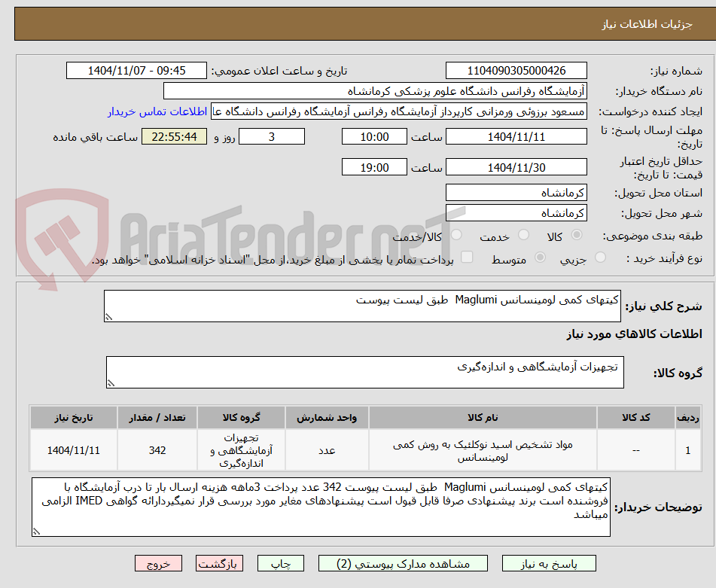This screenshot has width=716, height=588.
Task: Click the 'تعداد / مقدار' column header
Action: (157, 418)
